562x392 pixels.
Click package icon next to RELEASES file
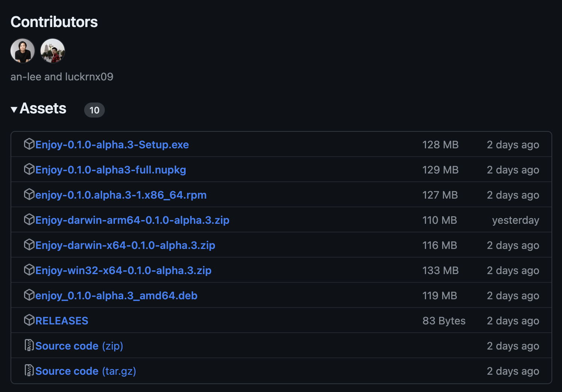point(29,320)
